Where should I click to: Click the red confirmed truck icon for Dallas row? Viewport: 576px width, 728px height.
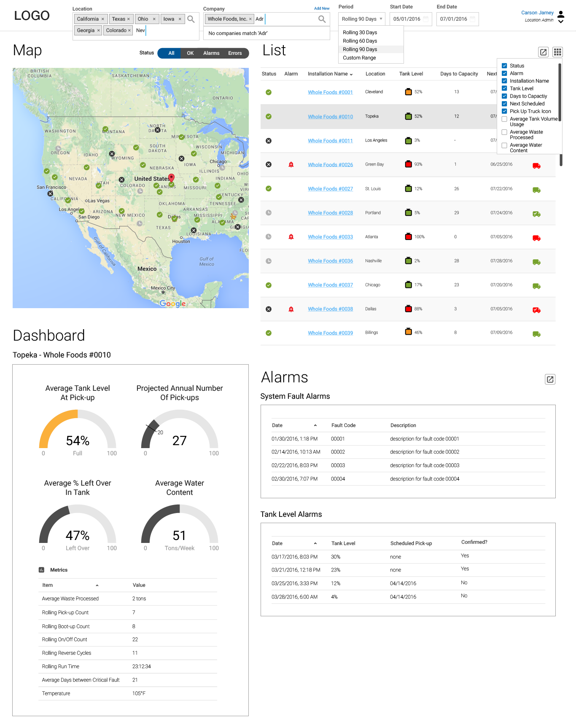pyautogui.click(x=536, y=310)
